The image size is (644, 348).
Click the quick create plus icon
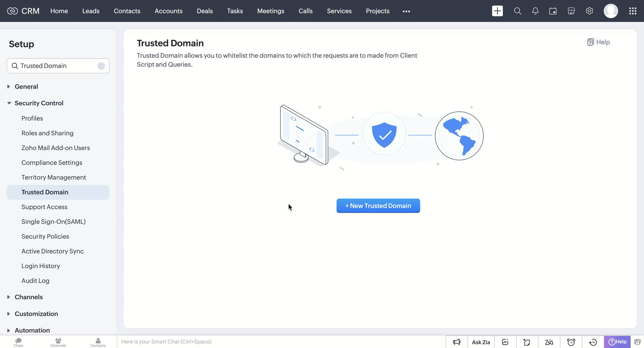(497, 11)
